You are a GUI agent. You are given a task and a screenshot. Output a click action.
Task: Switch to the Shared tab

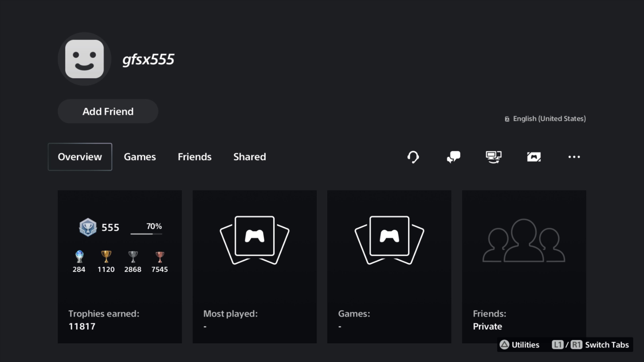[x=249, y=157]
